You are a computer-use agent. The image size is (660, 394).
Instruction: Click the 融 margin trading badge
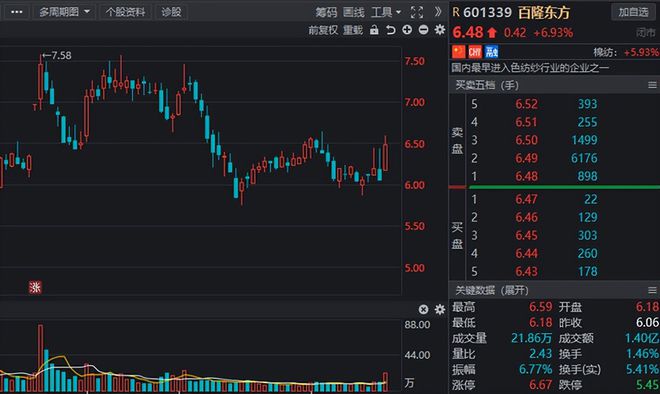(491, 52)
